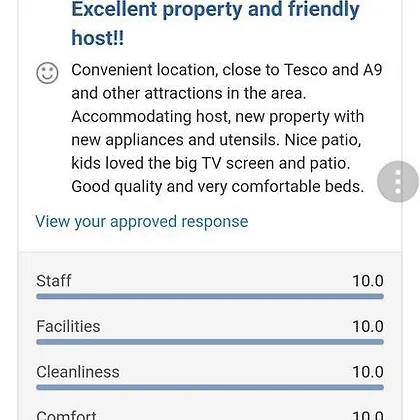
Task: Click the Facilities score bar
Action: [210, 342]
